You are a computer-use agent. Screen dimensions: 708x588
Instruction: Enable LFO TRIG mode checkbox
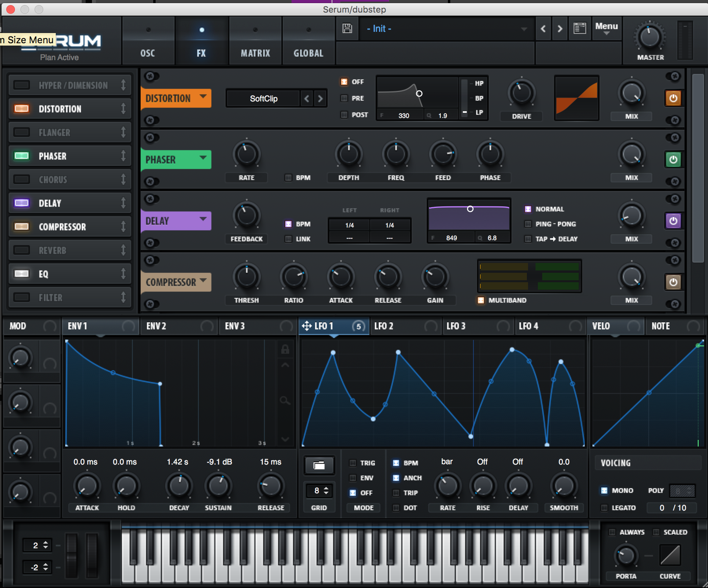(x=353, y=463)
